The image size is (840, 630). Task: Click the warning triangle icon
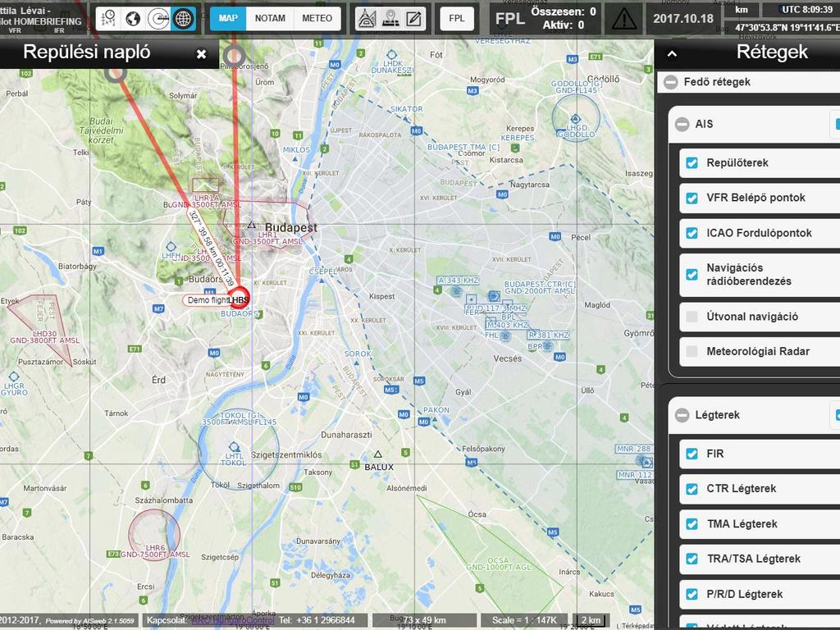pyautogui.click(x=624, y=19)
